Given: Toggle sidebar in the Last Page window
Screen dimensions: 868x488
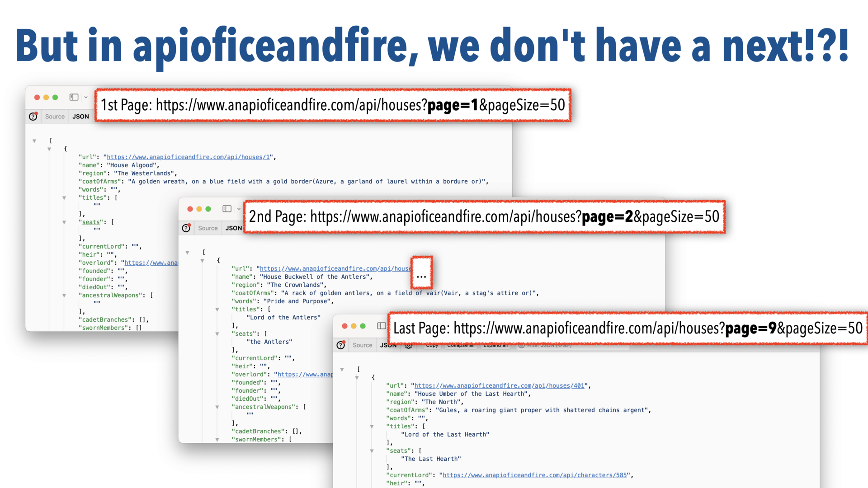Looking at the screenshot, I should point(382,326).
